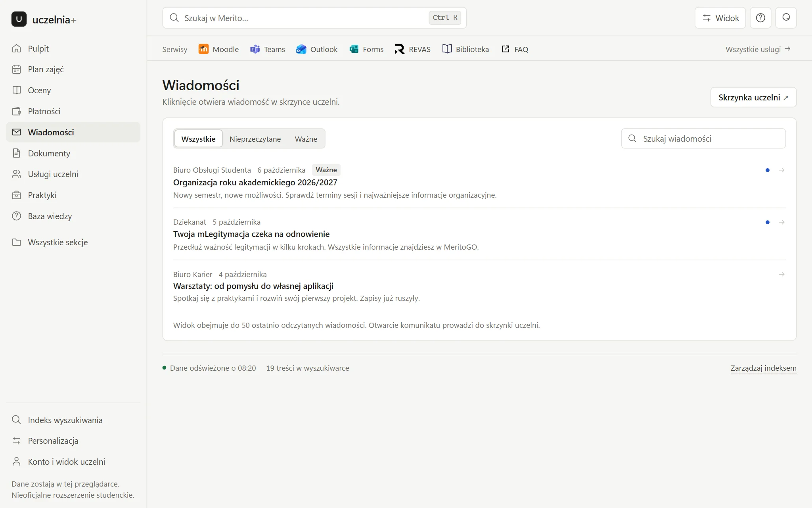Open Wszystkie sekcje folder icon
812x508 pixels.
[16, 242]
